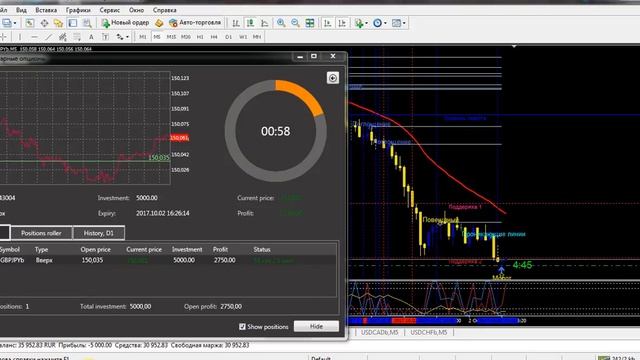Expand the profiles dropdown arrow
The image size is (640, 360).
pyautogui.click(x=15, y=23)
